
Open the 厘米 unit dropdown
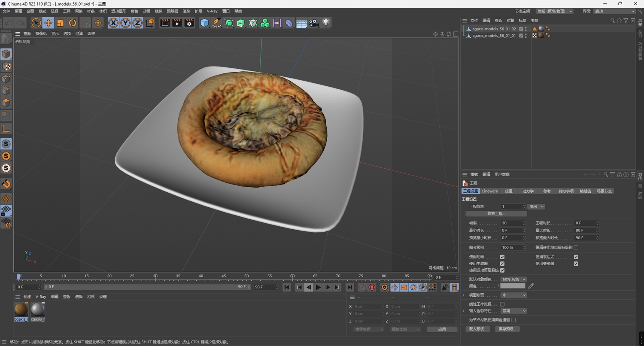[535, 206]
